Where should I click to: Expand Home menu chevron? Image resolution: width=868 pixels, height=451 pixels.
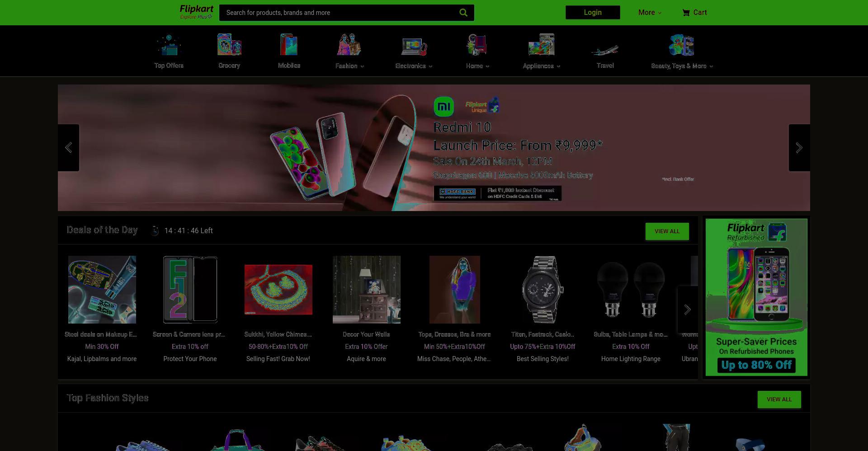[487, 66]
